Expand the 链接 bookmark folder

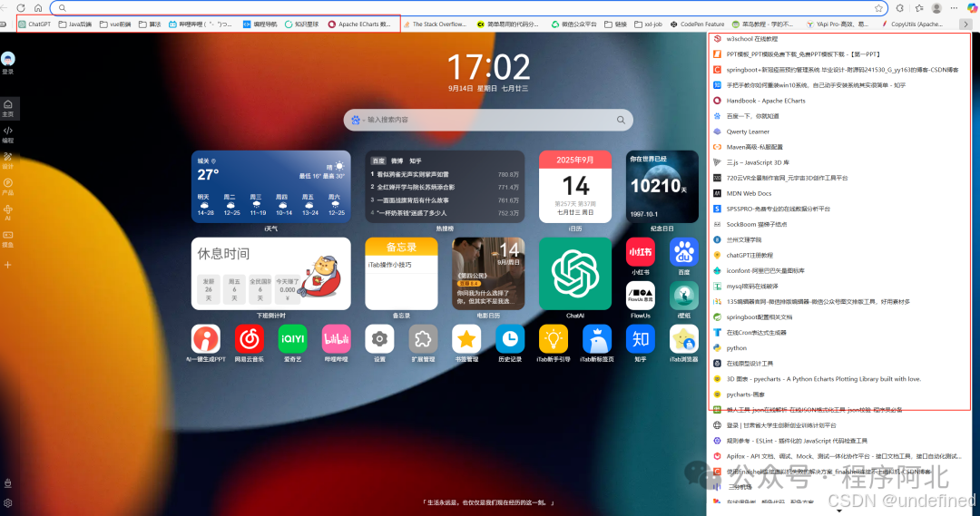(615, 24)
